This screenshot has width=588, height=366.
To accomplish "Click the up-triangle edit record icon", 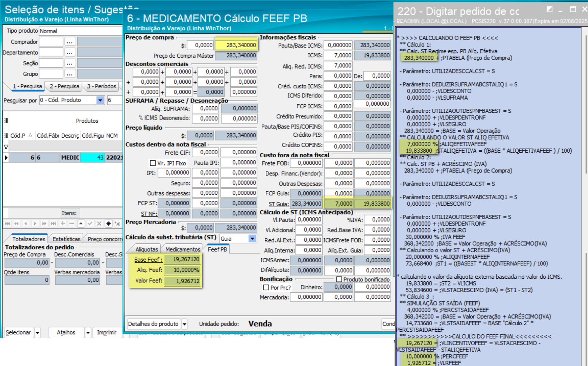I will (x=81, y=224).
